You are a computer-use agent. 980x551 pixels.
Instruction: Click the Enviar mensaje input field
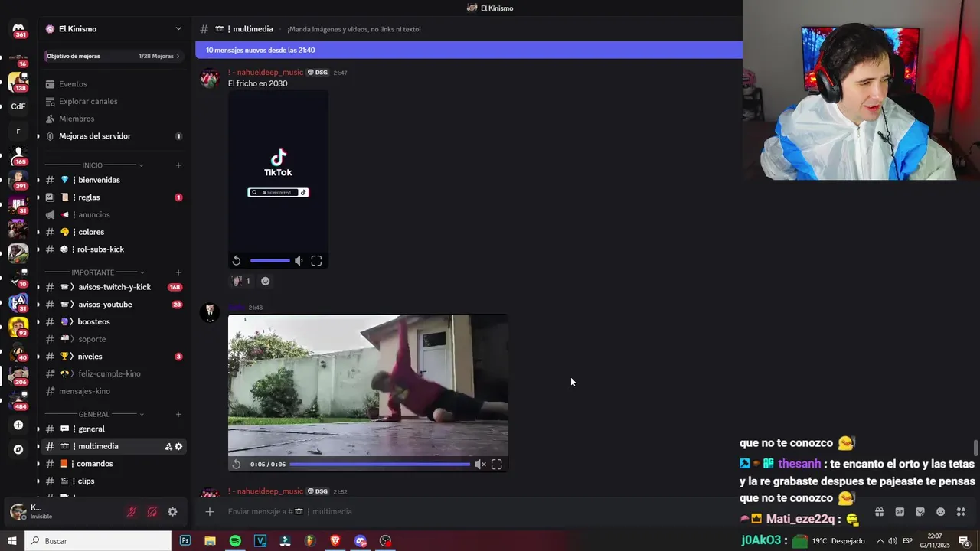[536, 511]
